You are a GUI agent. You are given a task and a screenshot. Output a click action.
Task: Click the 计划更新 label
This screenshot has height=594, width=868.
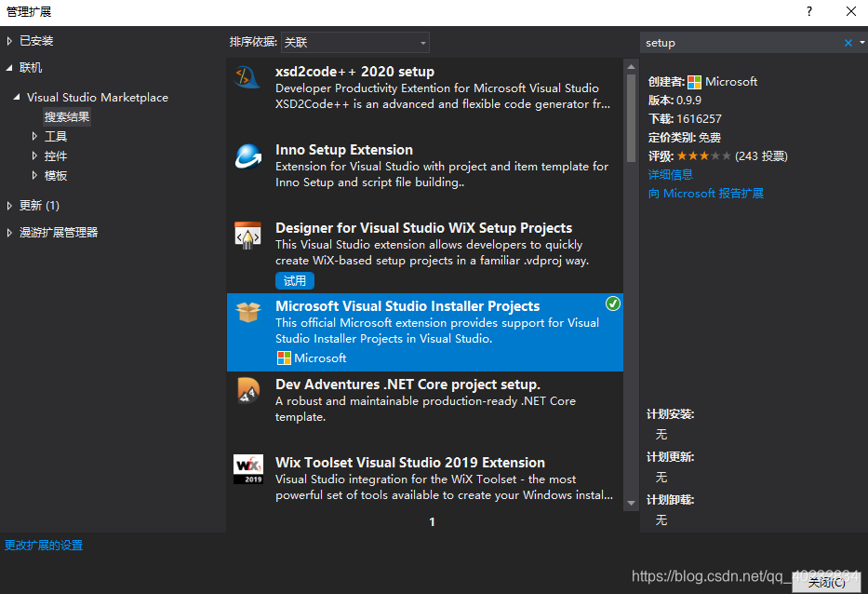tap(671, 457)
